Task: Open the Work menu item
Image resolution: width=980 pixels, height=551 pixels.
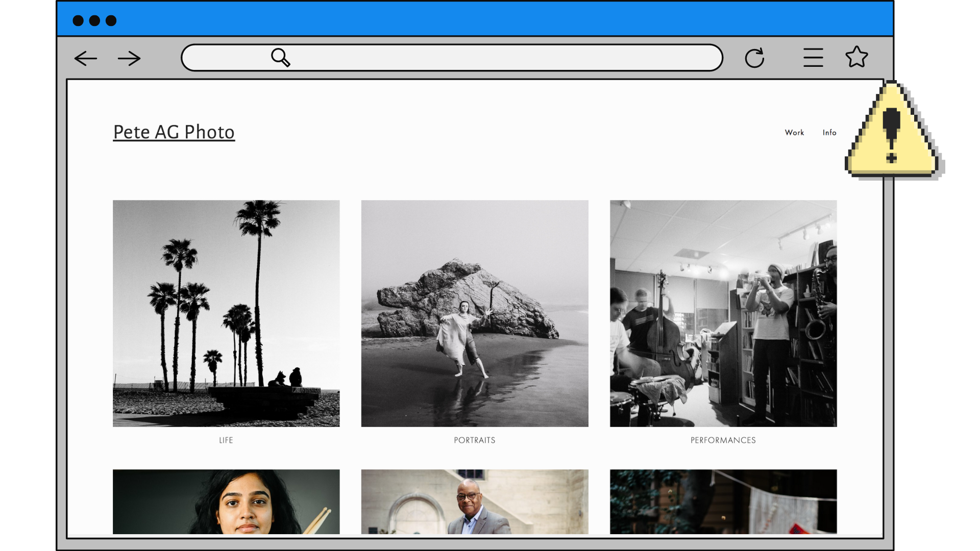Action: click(794, 133)
